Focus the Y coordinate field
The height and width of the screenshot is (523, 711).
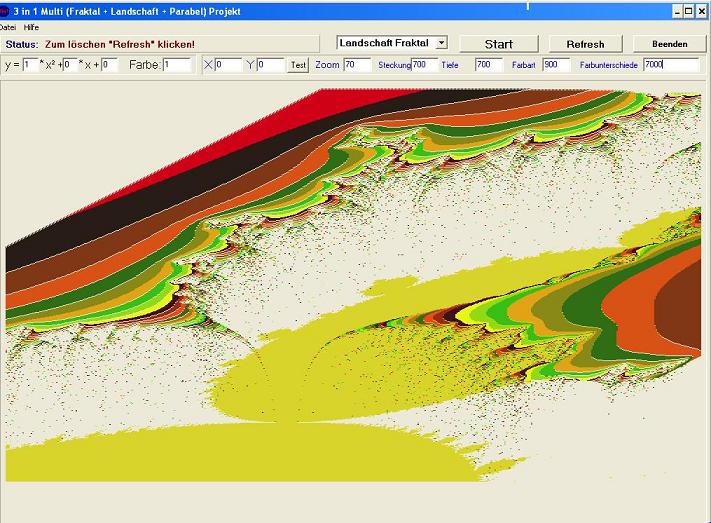pyautogui.click(x=270, y=65)
